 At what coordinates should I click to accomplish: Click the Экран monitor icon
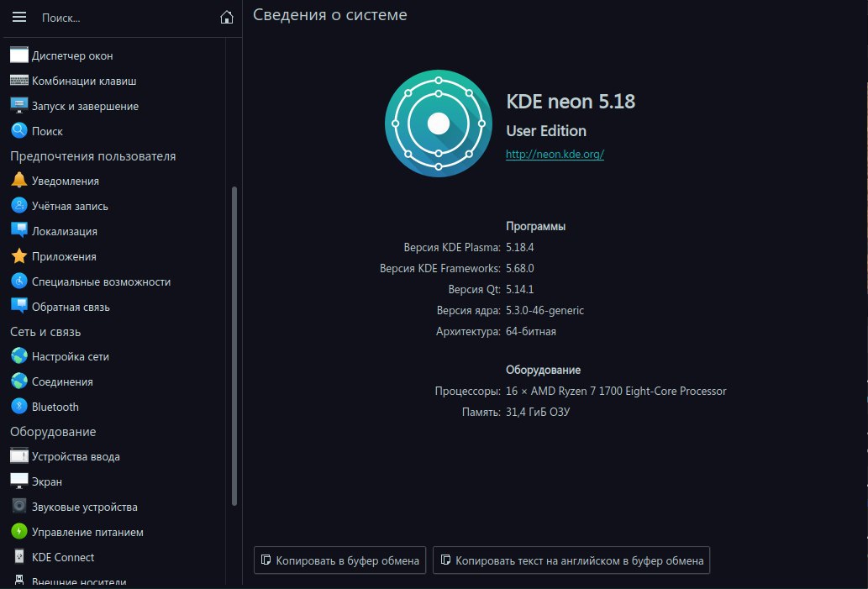point(18,481)
